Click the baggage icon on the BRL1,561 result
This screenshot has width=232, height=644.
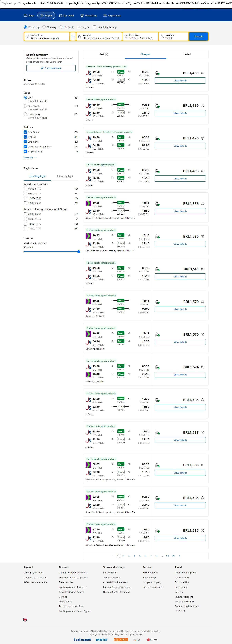[x=158, y=269]
